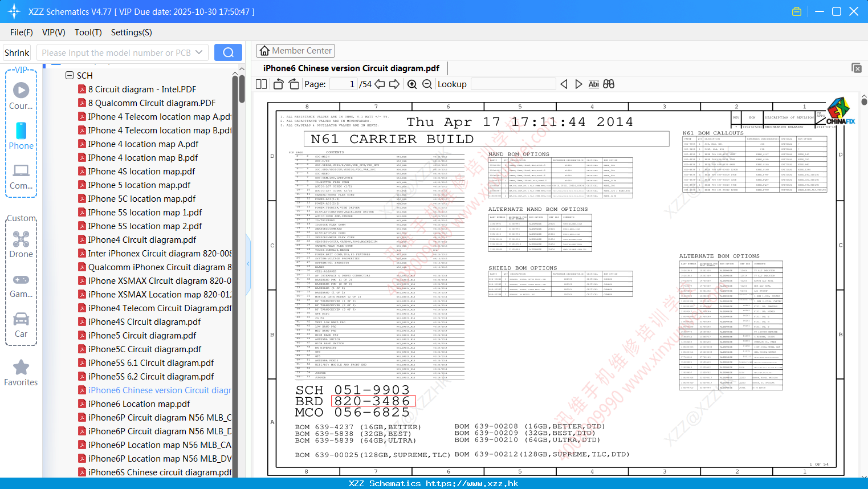Open 8 Circuit diagram - Intel.PDF
Image resolution: width=868 pixels, height=489 pixels.
(142, 89)
